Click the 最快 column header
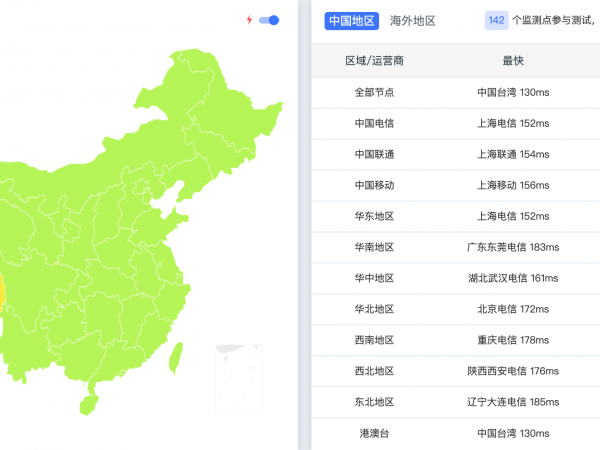600x450 pixels. pos(513,61)
